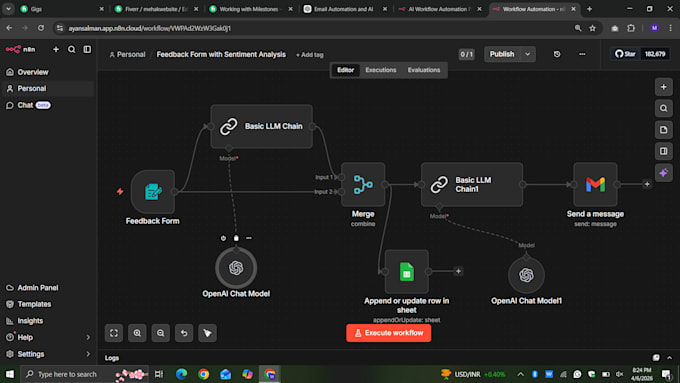Image resolution: width=680 pixels, height=383 pixels.
Task: Click the add node plus button on canvas panel
Action: [664, 87]
